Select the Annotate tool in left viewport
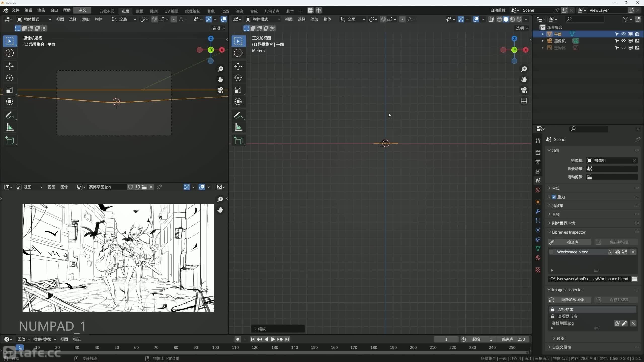The image size is (644, 362). click(10, 115)
